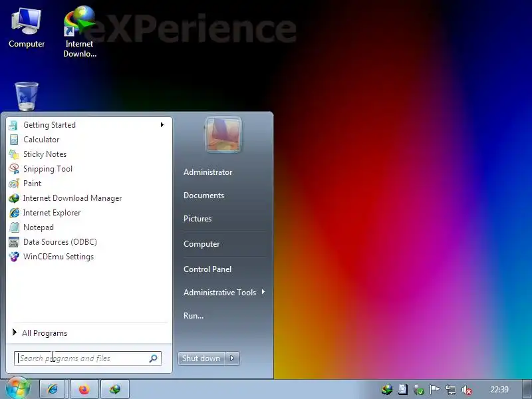Click the Shut down button

[x=201, y=358]
